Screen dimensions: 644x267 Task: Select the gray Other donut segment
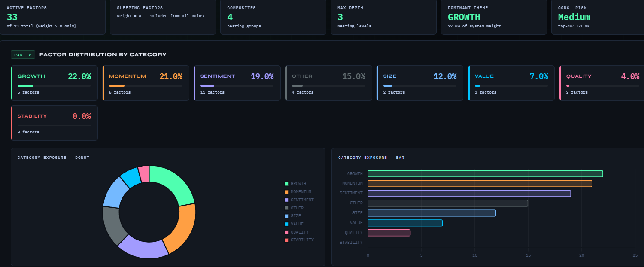pyautogui.click(x=113, y=225)
